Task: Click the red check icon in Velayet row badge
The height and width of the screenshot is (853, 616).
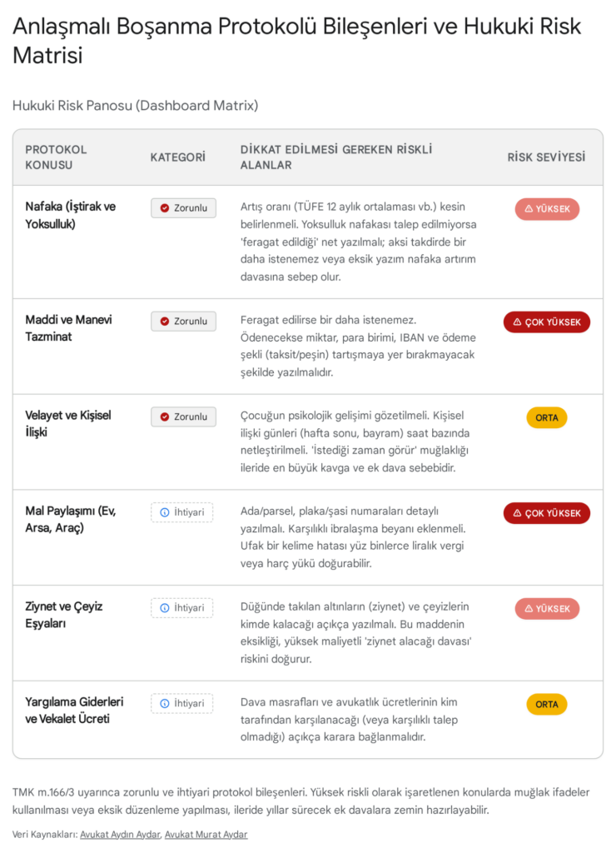Action: 165,417
